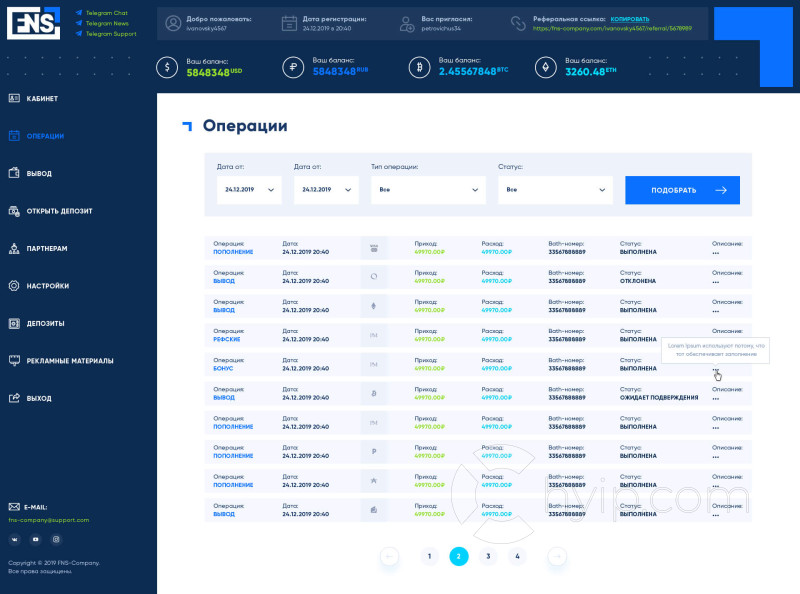Viewport: 800px width, 594px height.
Task: Click the Ожидает подтверждения status text
Action: [x=659, y=398]
